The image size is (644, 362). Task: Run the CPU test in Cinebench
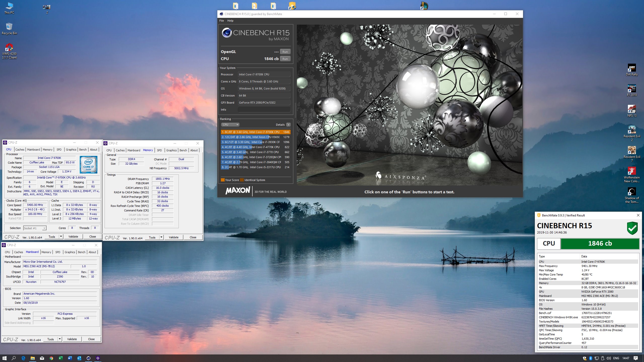point(285,59)
